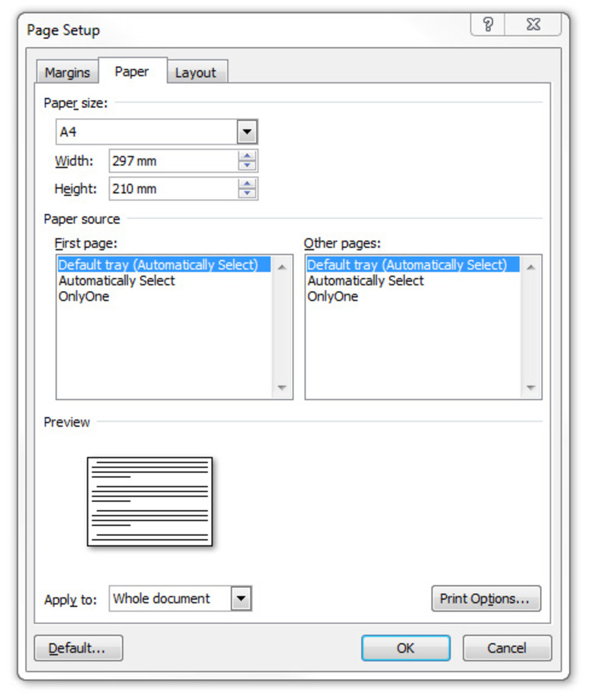Click the Help question mark button
597x700 pixels.
(488, 24)
